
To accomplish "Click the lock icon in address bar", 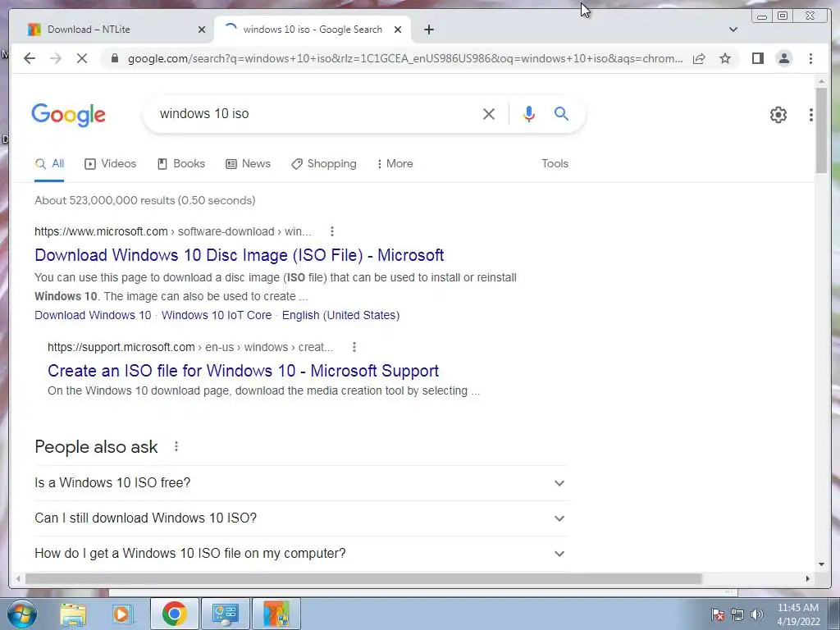I will point(114,58).
